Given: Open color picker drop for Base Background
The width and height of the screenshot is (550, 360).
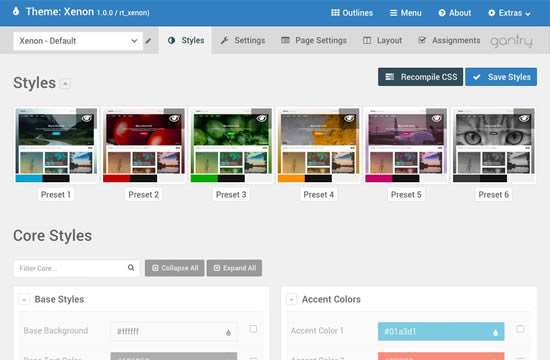Looking at the screenshot, I should point(228,332).
